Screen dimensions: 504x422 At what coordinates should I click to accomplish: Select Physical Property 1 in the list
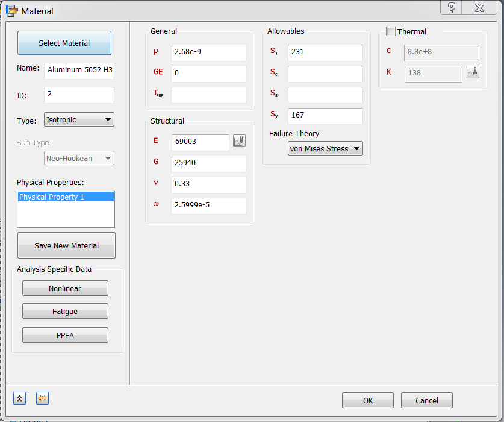tap(66, 196)
